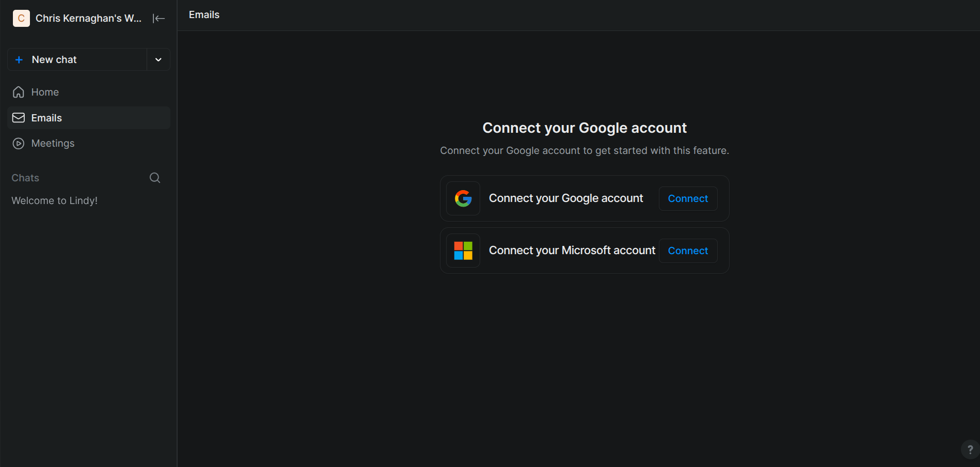
Task: Collapse the sidebar with the arrow icon
Action: (x=159, y=19)
